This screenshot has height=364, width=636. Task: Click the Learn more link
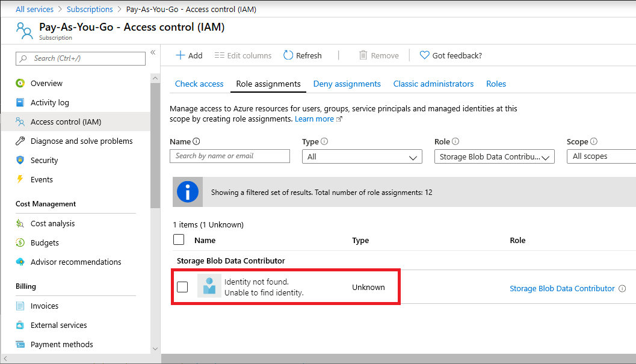[315, 119]
